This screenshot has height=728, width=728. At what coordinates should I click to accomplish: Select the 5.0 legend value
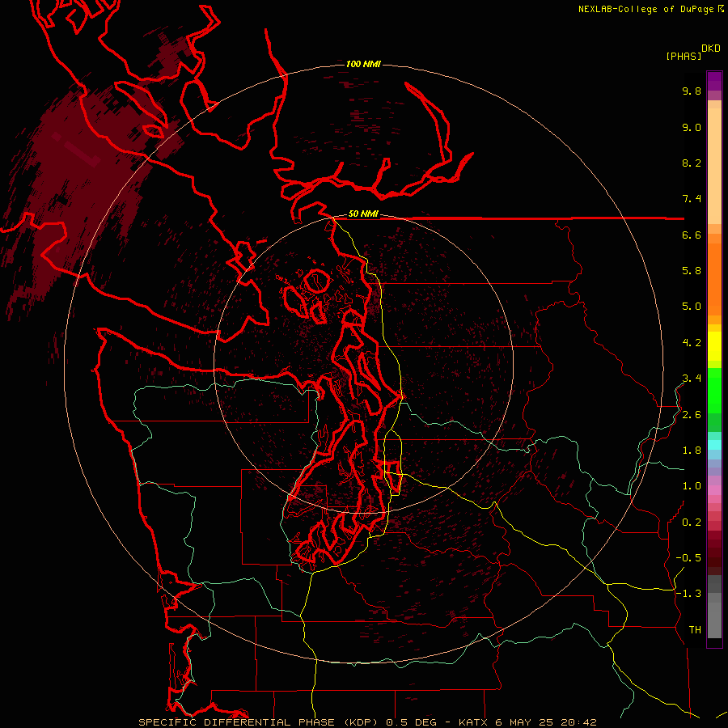click(692, 307)
